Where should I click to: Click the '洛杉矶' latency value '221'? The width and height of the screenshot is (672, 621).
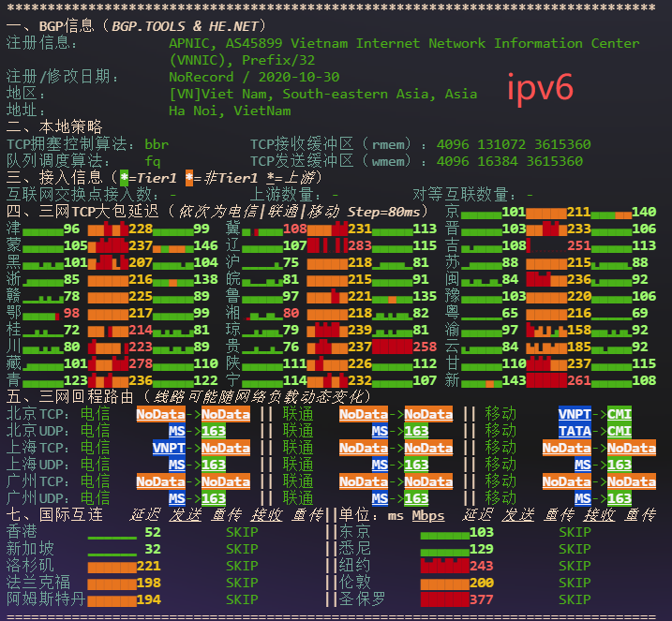coord(149,566)
